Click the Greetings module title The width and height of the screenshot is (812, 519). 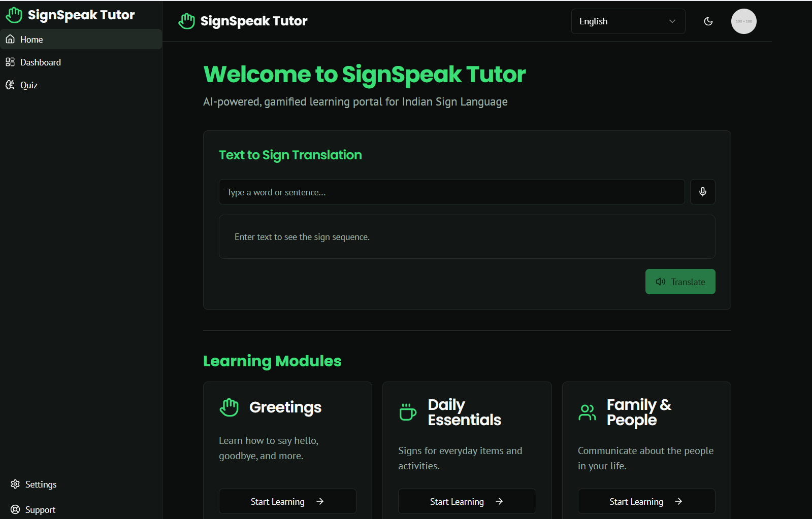click(x=285, y=407)
